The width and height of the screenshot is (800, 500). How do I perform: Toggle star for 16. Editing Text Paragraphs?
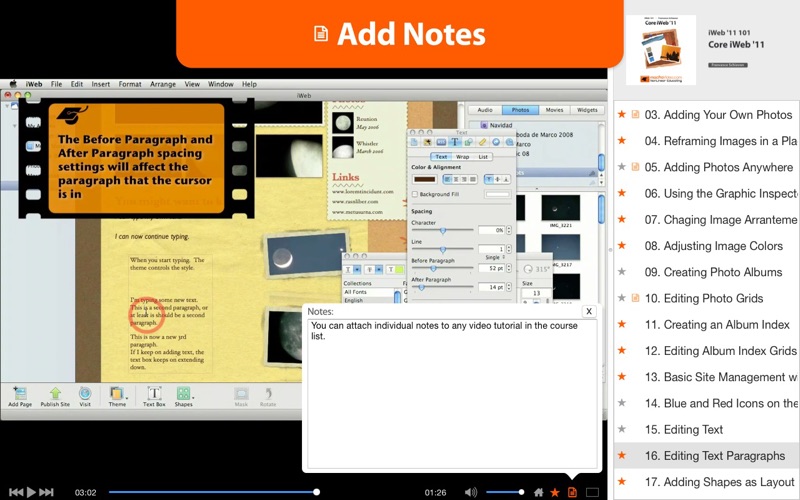622,455
